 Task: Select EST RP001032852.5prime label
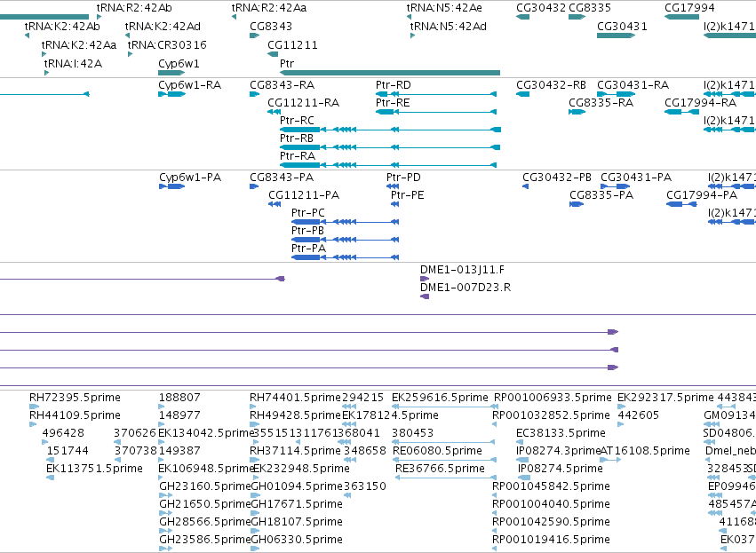551,415
